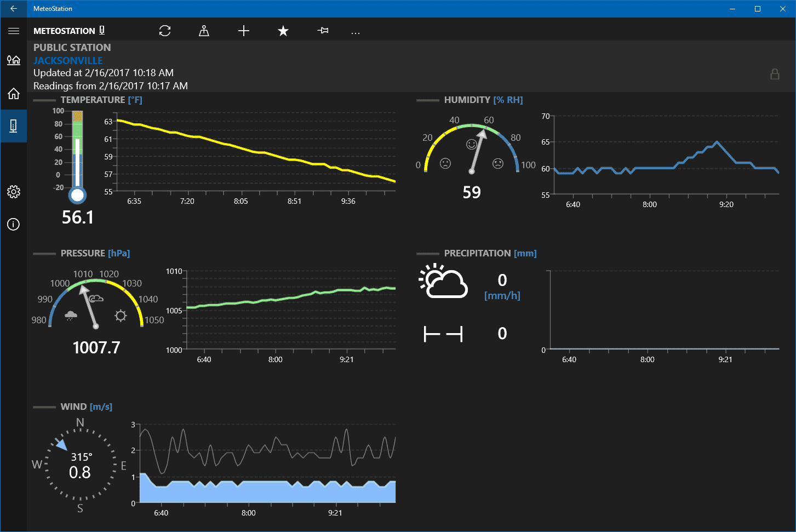This screenshot has width=796, height=532.
Task: Refresh the station data
Action: pyautogui.click(x=164, y=31)
